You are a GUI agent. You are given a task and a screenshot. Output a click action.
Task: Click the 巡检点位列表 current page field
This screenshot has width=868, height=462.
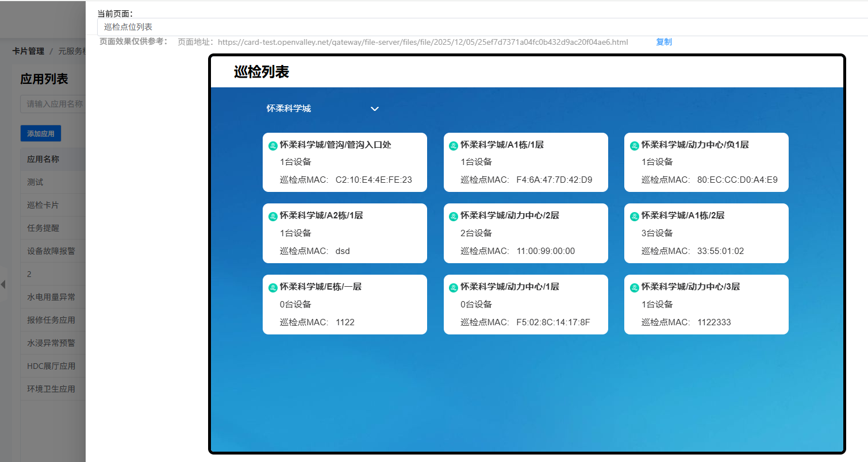482,27
